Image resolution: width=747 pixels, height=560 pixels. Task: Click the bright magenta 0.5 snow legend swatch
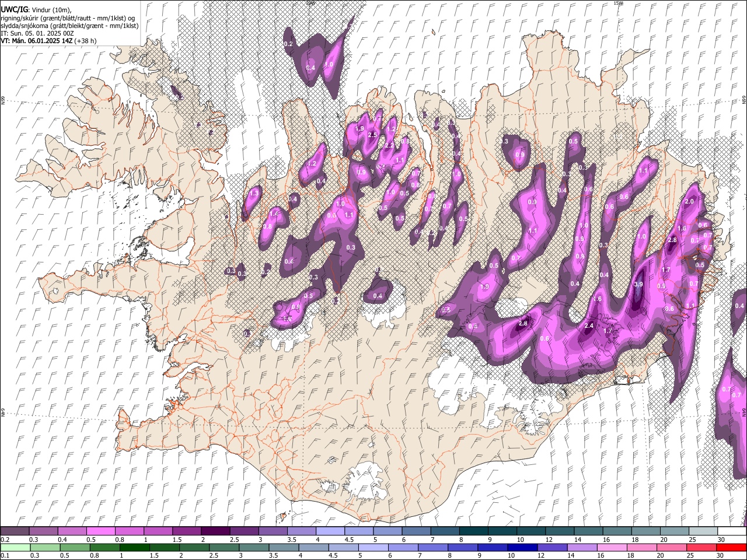pyautogui.click(x=100, y=531)
